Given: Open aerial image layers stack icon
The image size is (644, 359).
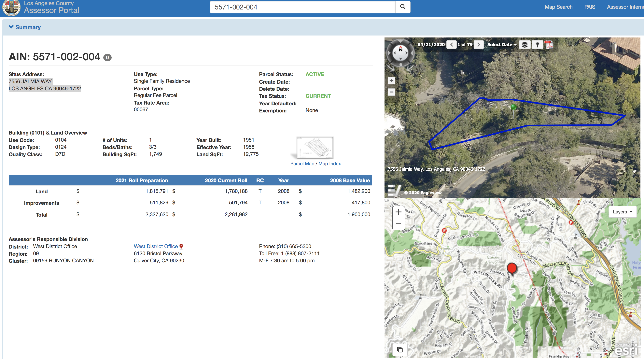Looking at the screenshot, I should click(525, 45).
